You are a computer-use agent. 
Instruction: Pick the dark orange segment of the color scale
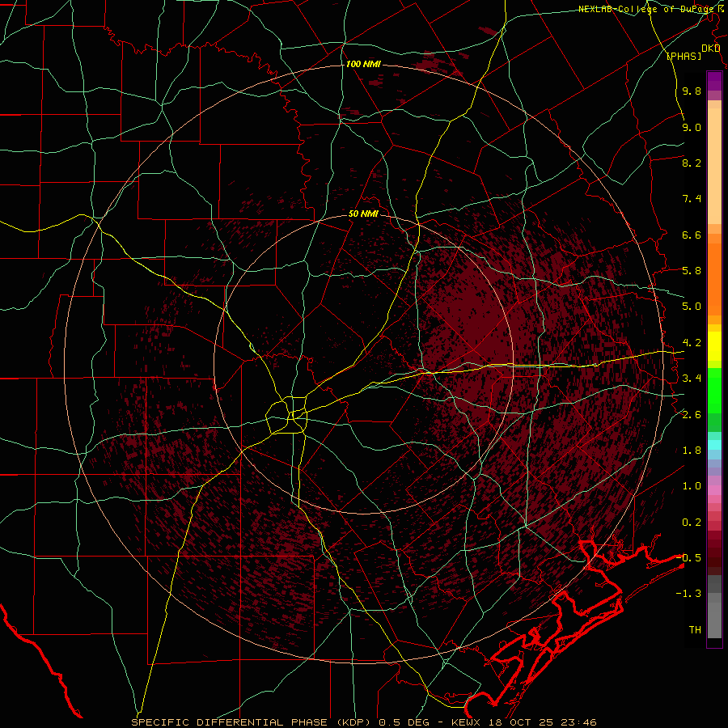(x=714, y=278)
